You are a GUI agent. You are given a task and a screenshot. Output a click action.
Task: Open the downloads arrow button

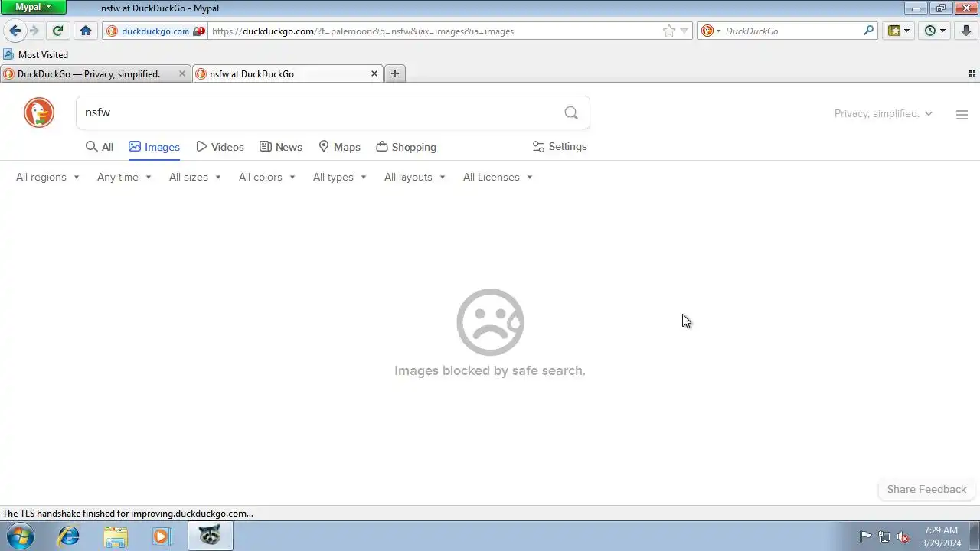[966, 31]
